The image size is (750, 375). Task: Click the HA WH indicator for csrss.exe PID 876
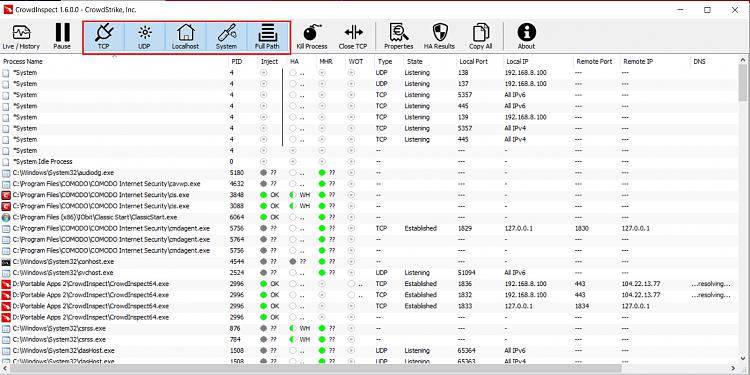click(x=300, y=329)
